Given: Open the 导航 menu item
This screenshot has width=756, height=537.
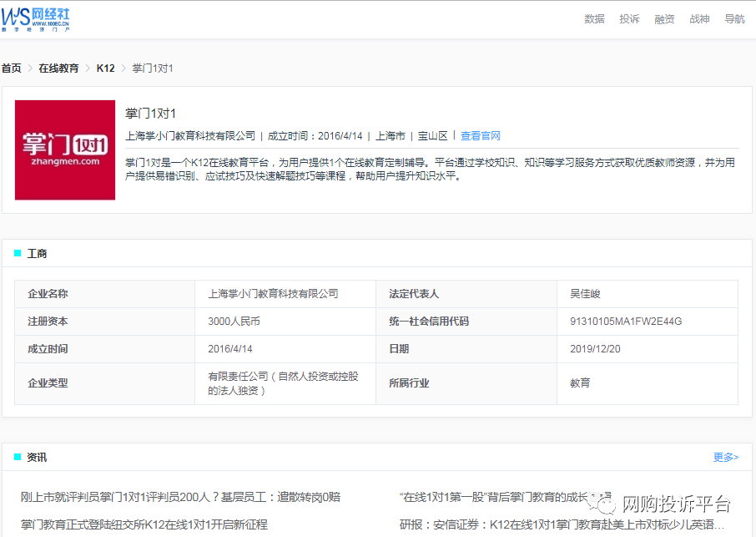Looking at the screenshot, I should [x=734, y=19].
